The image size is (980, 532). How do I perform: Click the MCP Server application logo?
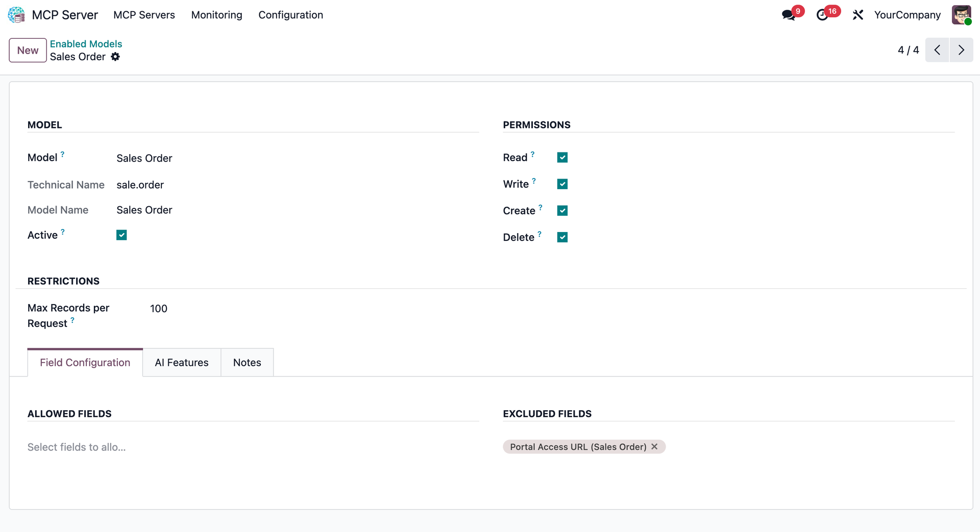16,15
